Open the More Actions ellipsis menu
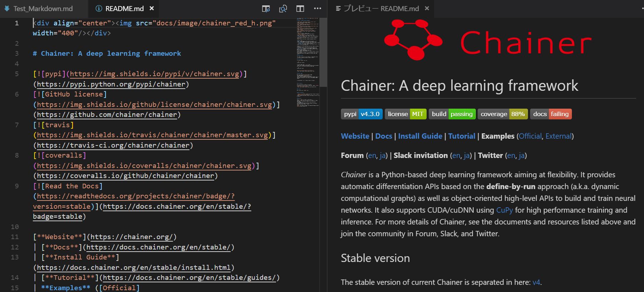This screenshot has width=644, height=292. 317,9
